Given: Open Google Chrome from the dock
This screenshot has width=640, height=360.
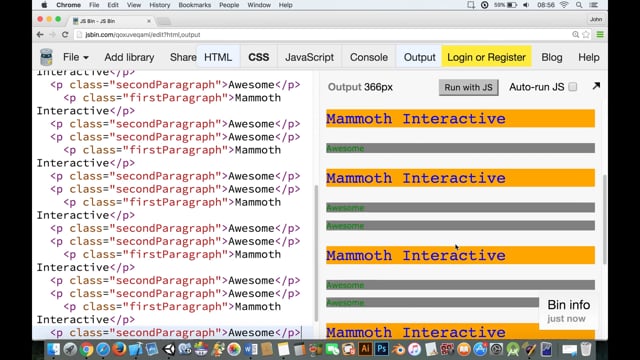Looking at the screenshot, I should point(86,349).
